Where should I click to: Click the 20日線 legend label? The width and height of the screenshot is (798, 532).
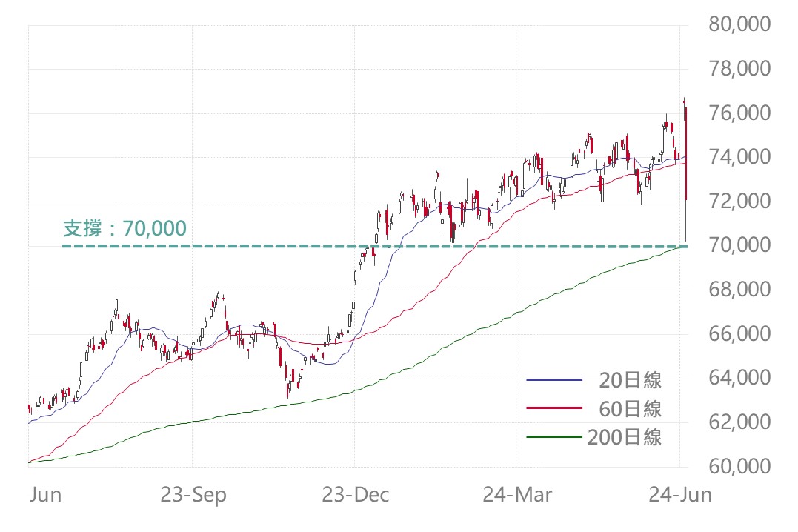pyautogui.click(x=630, y=381)
